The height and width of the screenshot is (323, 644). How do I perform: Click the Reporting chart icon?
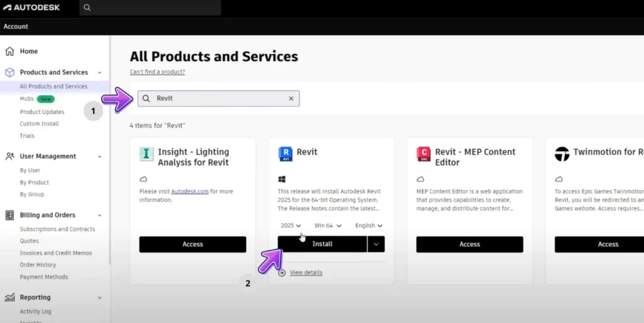click(10, 297)
